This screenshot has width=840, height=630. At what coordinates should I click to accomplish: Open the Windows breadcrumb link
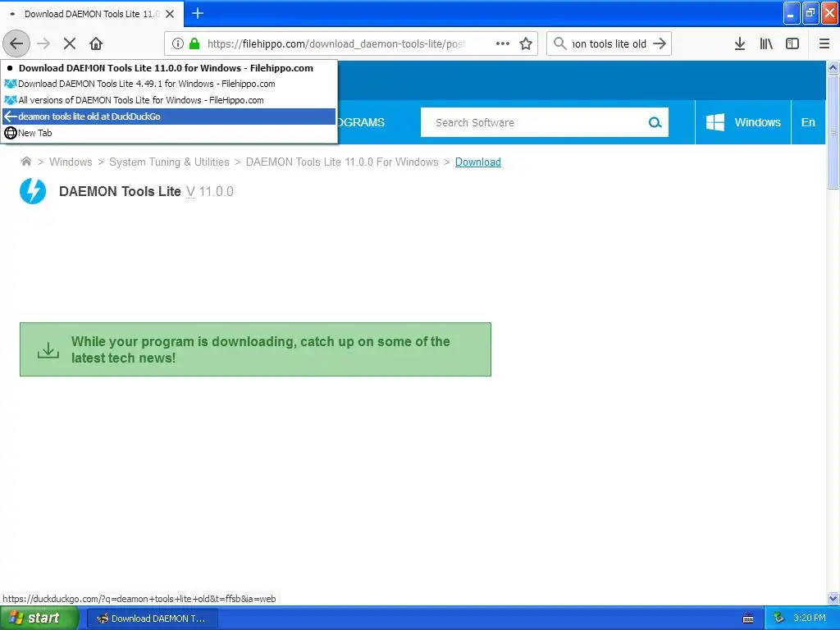pyautogui.click(x=71, y=162)
